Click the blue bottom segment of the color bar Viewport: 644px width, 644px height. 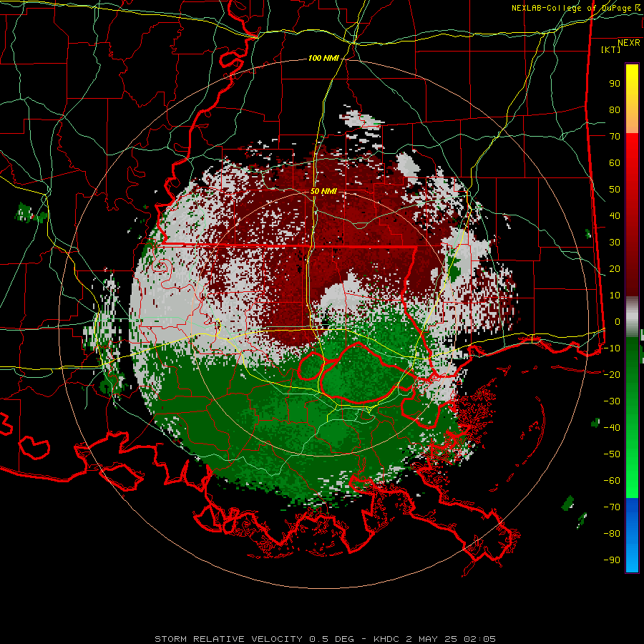pos(632,535)
